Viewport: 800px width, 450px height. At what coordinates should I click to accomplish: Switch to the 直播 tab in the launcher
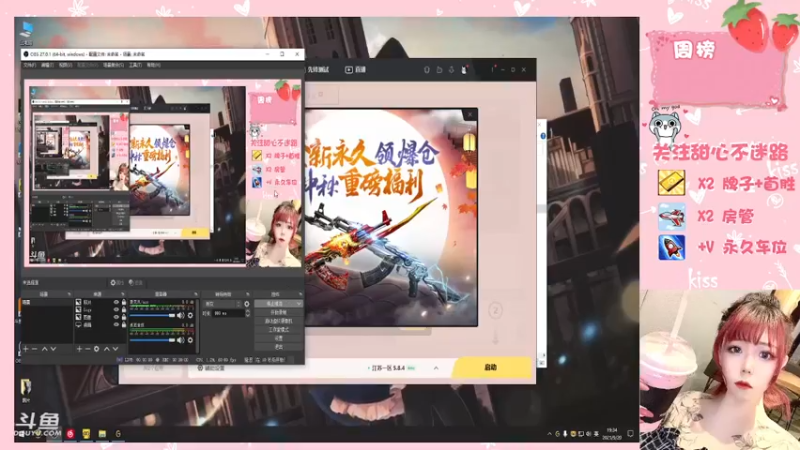click(x=356, y=70)
